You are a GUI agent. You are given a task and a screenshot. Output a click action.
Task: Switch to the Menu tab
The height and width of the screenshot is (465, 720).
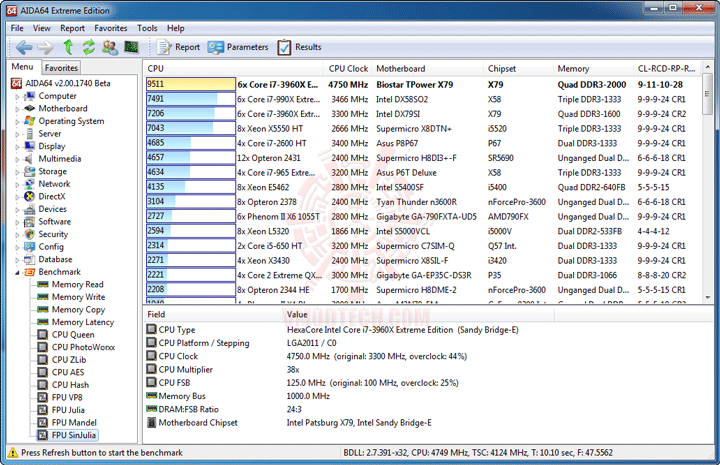(x=22, y=67)
